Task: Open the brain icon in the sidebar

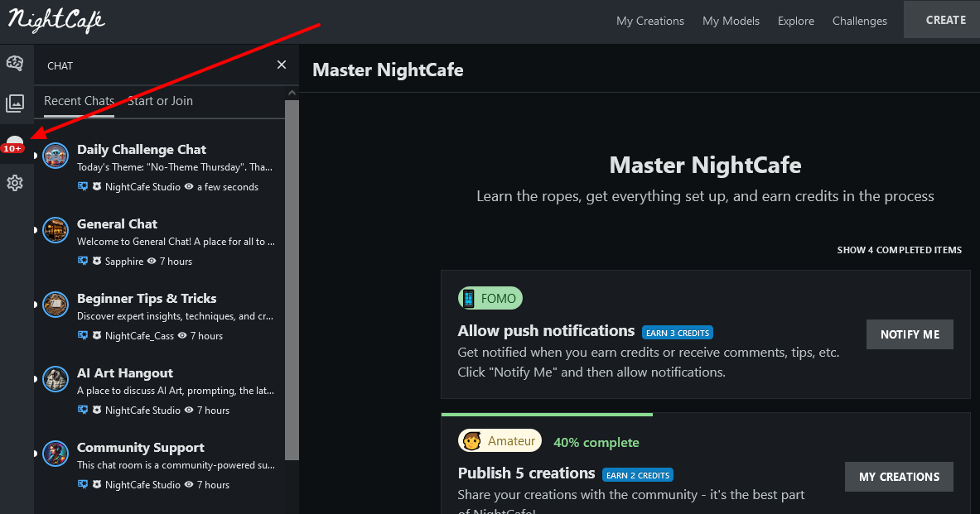Action: 15,63
